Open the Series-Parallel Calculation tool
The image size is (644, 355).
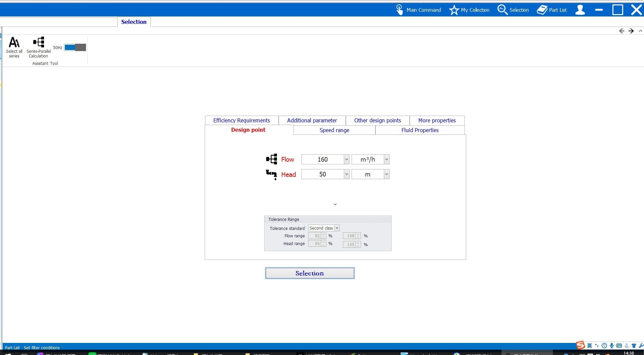[39, 43]
